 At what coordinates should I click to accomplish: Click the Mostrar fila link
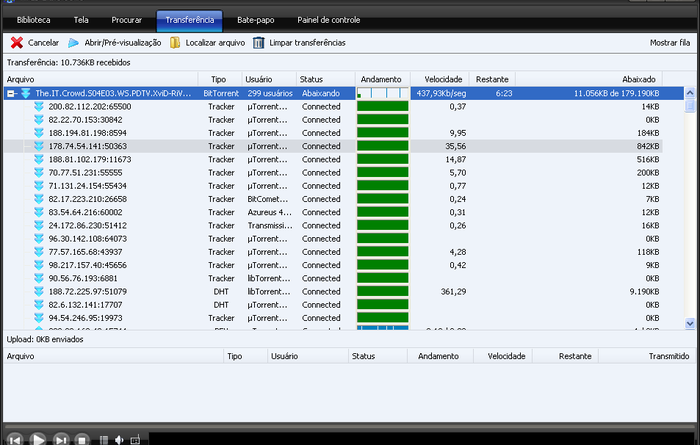click(x=670, y=43)
